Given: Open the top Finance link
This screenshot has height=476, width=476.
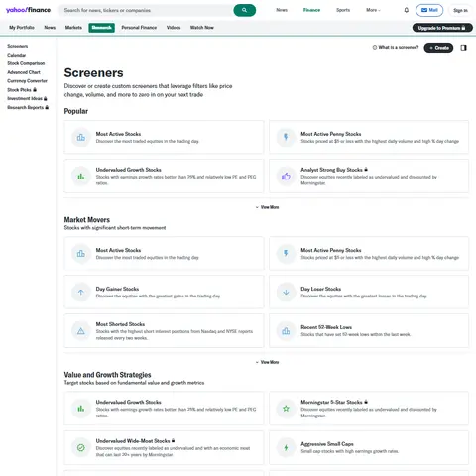Looking at the screenshot, I should pyautogui.click(x=311, y=10).
